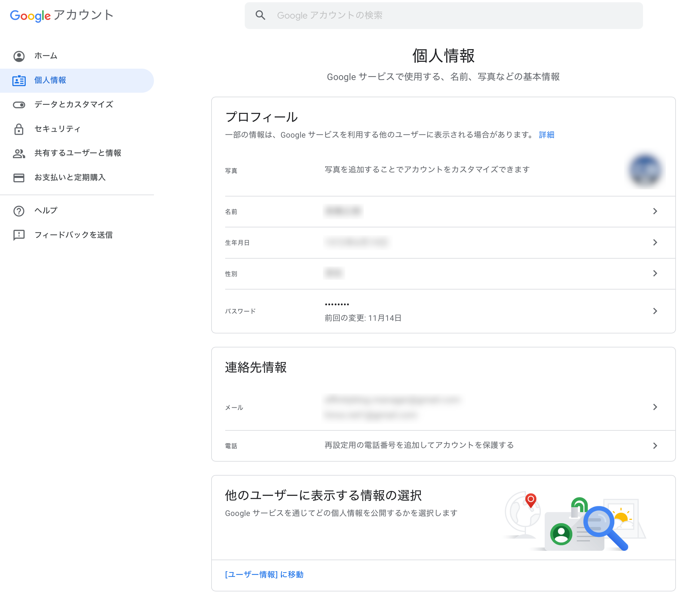Click the padlock icon for セキュリティ

click(19, 129)
